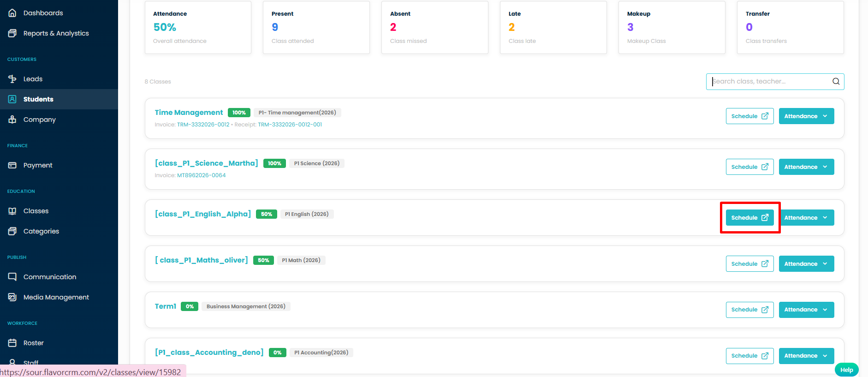Expand Attendance dropdown for Time Management
The width and height of the screenshot is (868, 377).
click(x=806, y=116)
